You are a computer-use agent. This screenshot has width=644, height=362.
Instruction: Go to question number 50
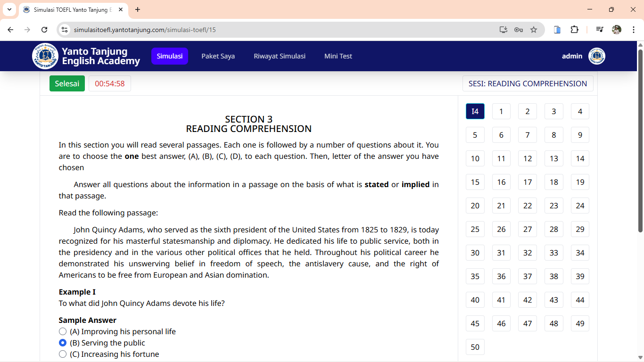[475, 347]
